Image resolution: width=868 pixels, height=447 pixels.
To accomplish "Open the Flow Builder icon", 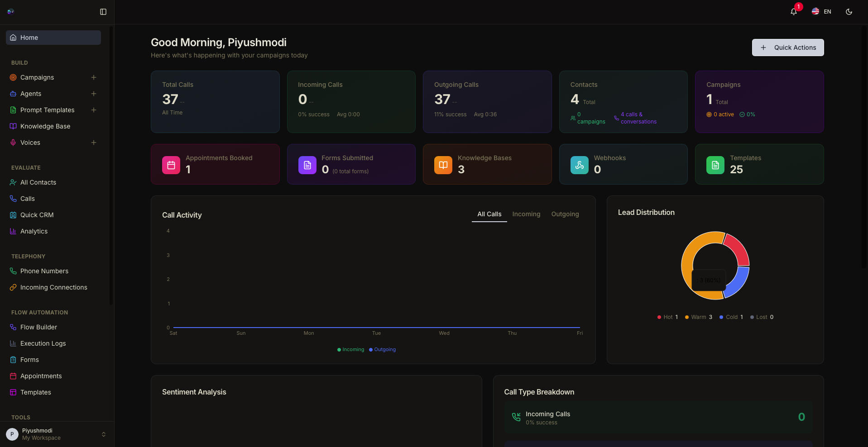I will click(13, 327).
